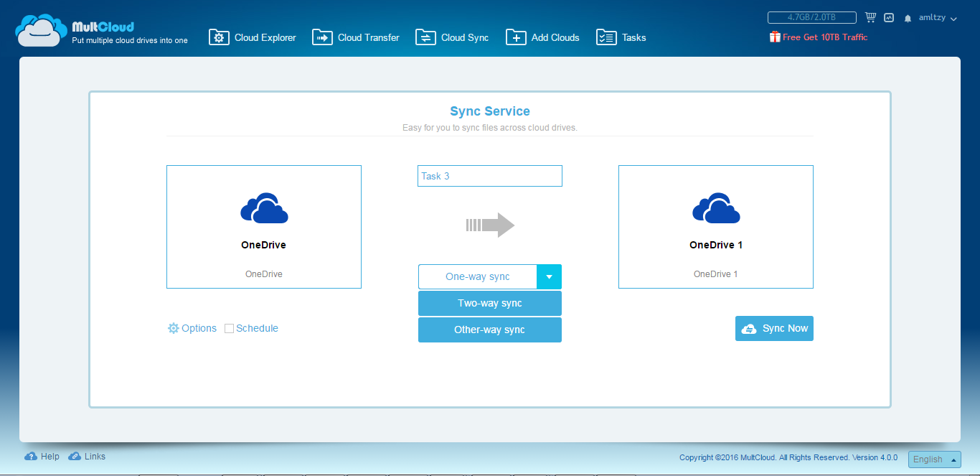Open the shopping cart icon
This screenshot has height=476, width=980.
tap(870, 17)
